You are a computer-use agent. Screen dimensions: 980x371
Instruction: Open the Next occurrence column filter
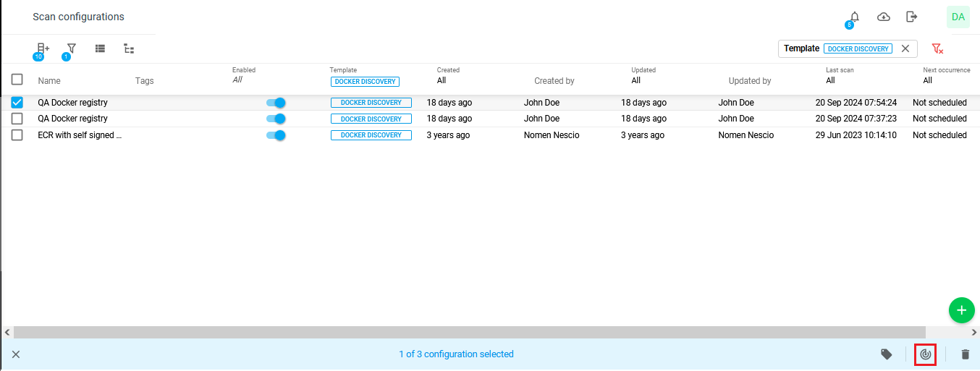[x=928, y=80]
